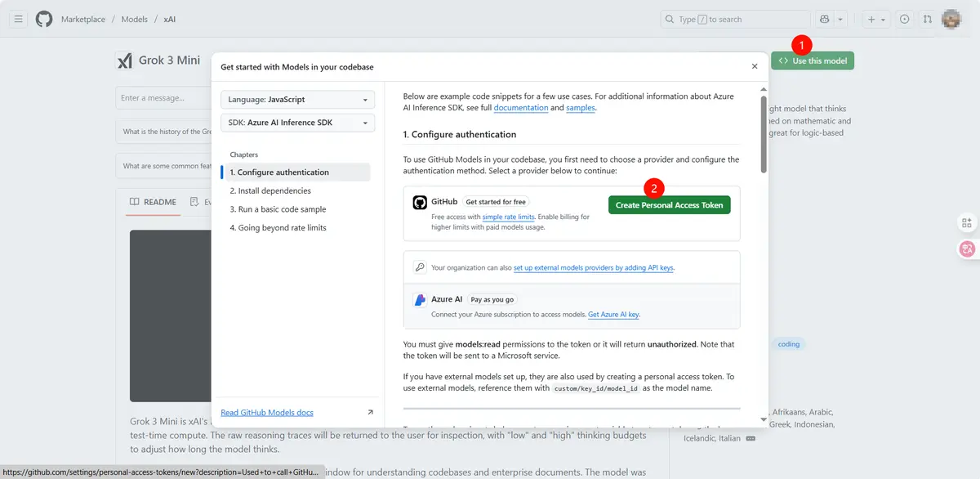Focus the Enter a message input
Screen dimensions: 980x479
163,98
